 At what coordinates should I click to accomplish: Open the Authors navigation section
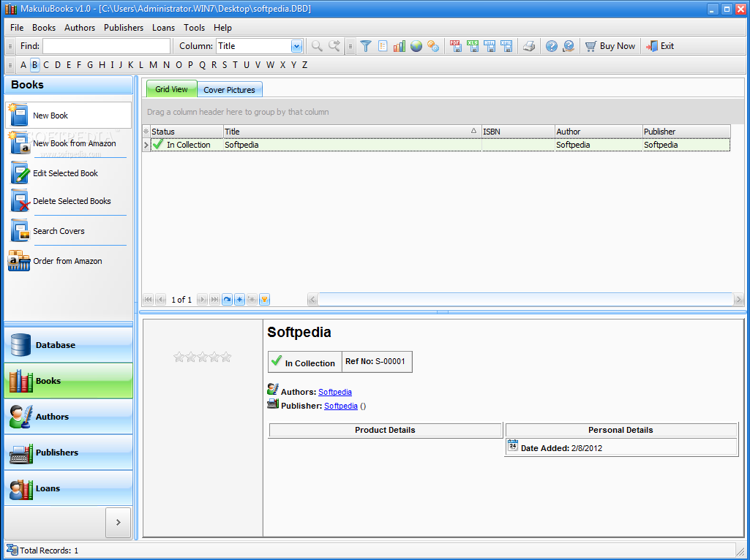click(68, 416)
